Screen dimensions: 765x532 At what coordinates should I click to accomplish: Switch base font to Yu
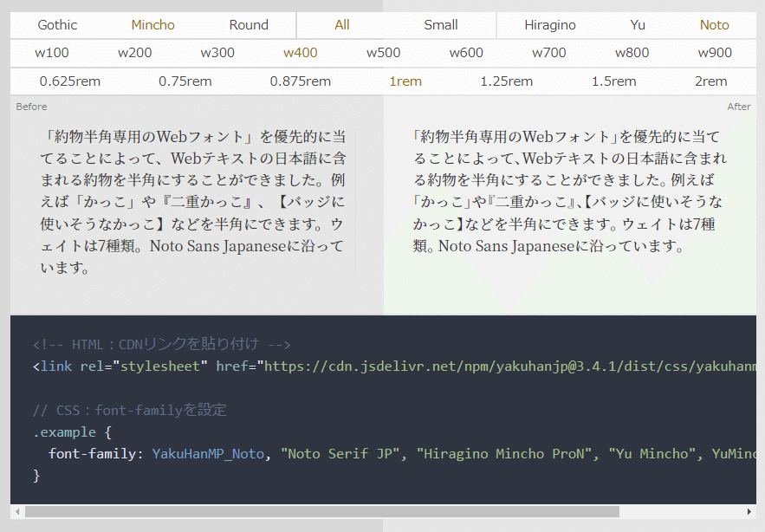[x=637, y=25]
